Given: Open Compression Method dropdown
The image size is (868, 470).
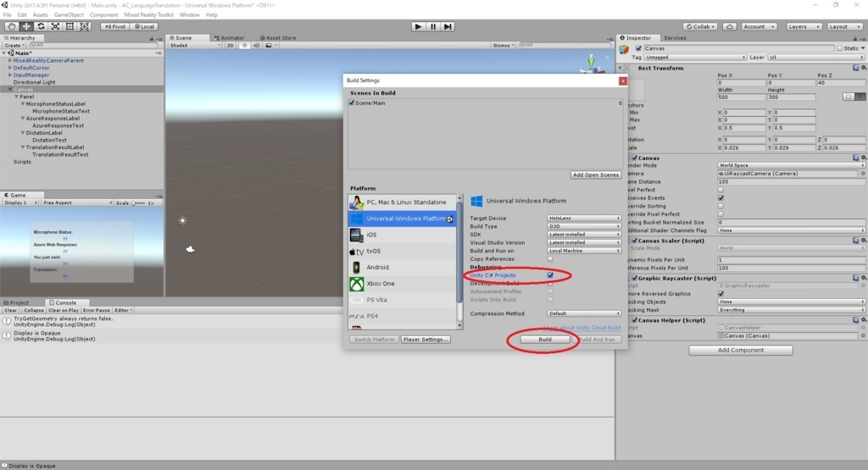Looking at the screenshot, I should (583, 313).
